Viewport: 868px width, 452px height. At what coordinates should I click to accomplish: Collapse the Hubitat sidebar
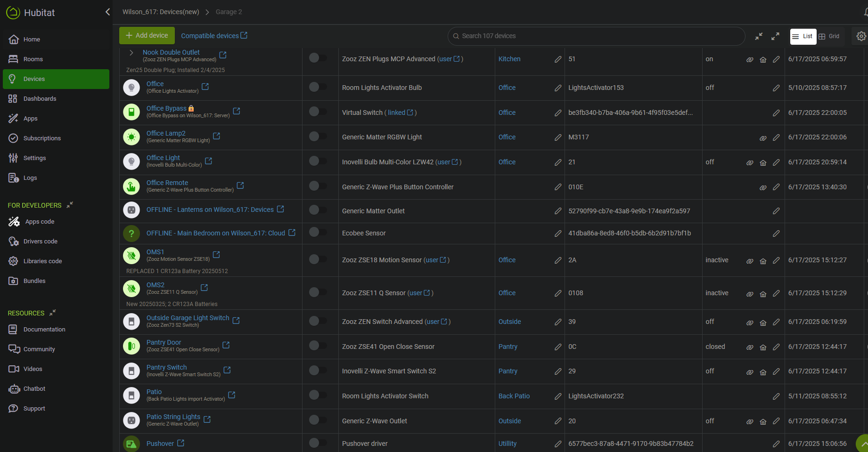[x=107, y=12]
